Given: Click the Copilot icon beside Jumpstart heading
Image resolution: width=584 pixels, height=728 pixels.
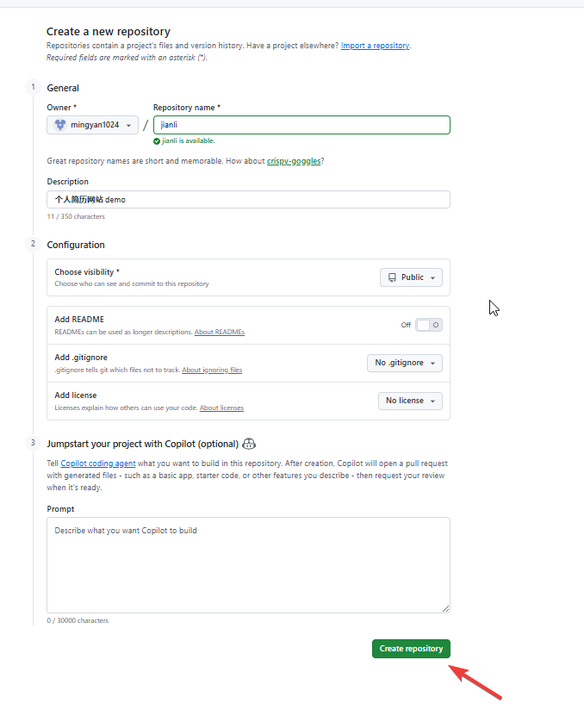Looking at the screenshot, I should (249, 444).
